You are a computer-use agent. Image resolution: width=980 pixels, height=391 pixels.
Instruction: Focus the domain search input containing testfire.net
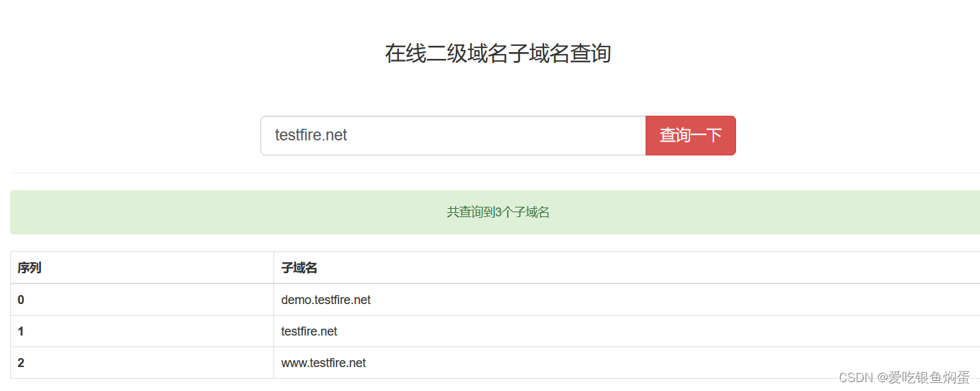click(453, 136)
